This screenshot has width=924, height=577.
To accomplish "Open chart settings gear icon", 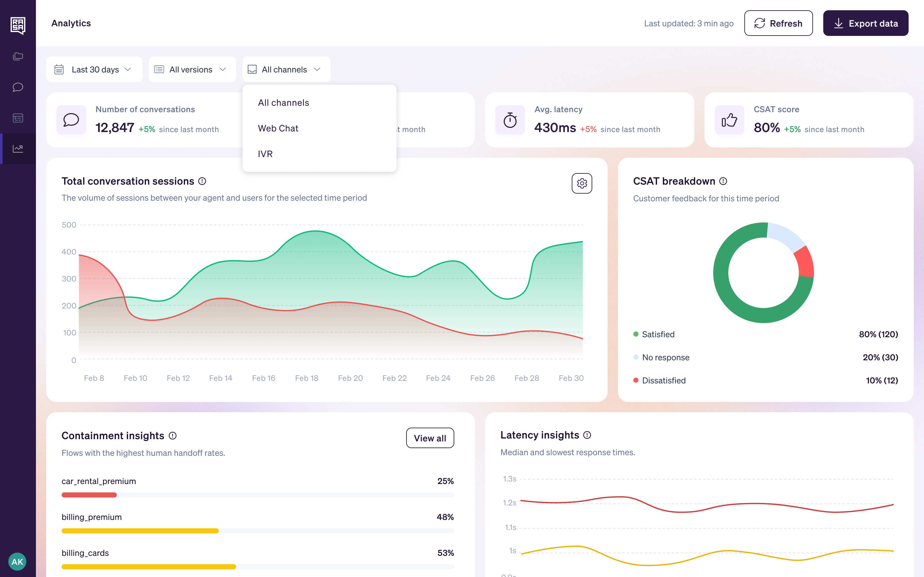I will 581,184.
